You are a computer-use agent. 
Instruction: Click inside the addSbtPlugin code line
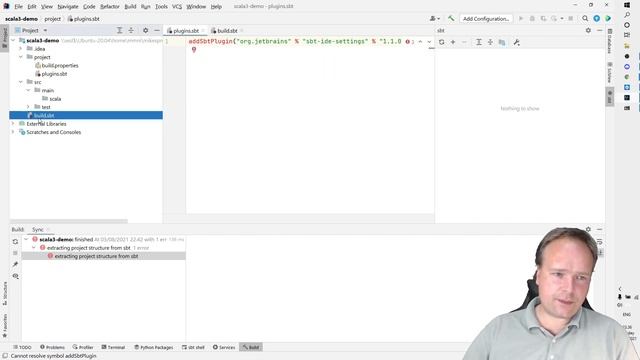click(x=295, y=42)
